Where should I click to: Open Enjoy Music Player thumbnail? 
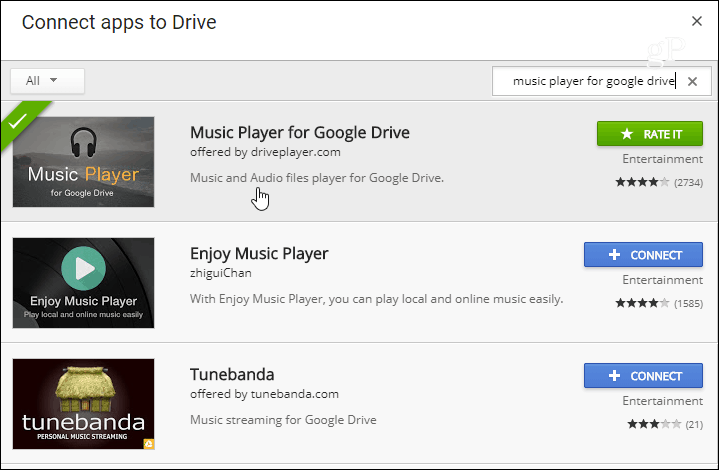[83, 283]
